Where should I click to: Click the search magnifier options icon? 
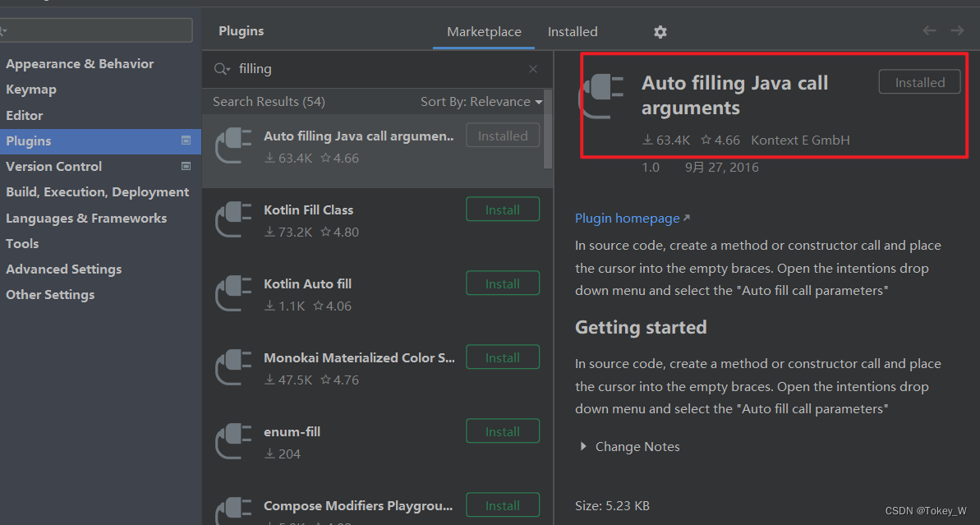point(222,69)
